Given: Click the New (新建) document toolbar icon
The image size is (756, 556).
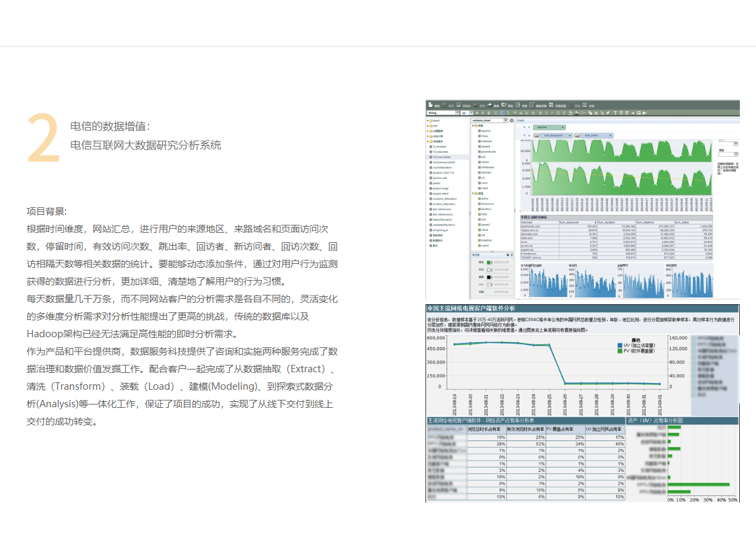Looking at the screenshot, I should tap(431, 106).
